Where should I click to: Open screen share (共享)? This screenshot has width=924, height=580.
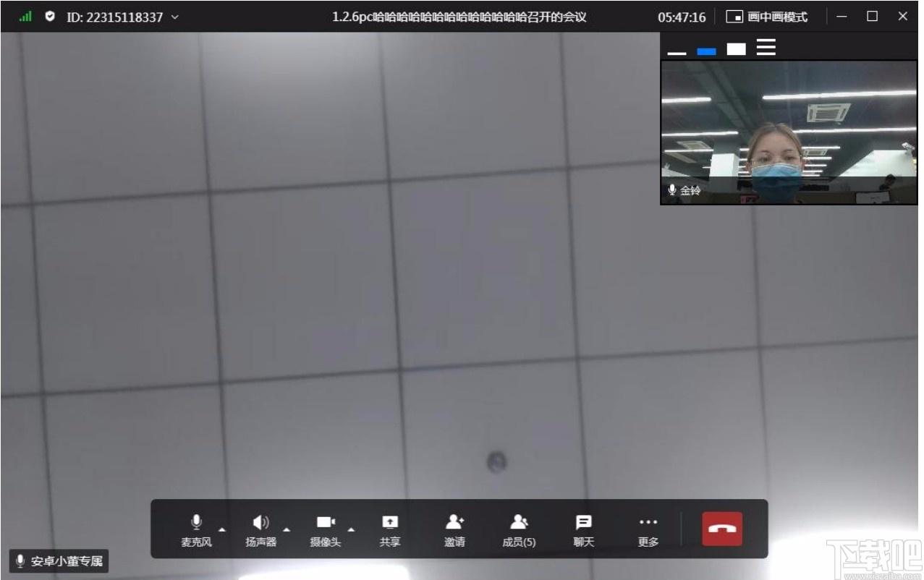(x=390, y=529)
